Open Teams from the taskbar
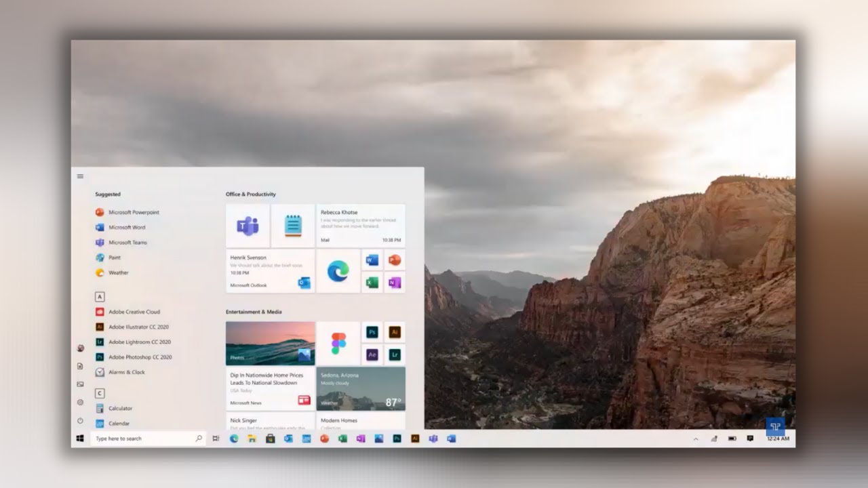The image size is (868, 488). tap(433, 439)
